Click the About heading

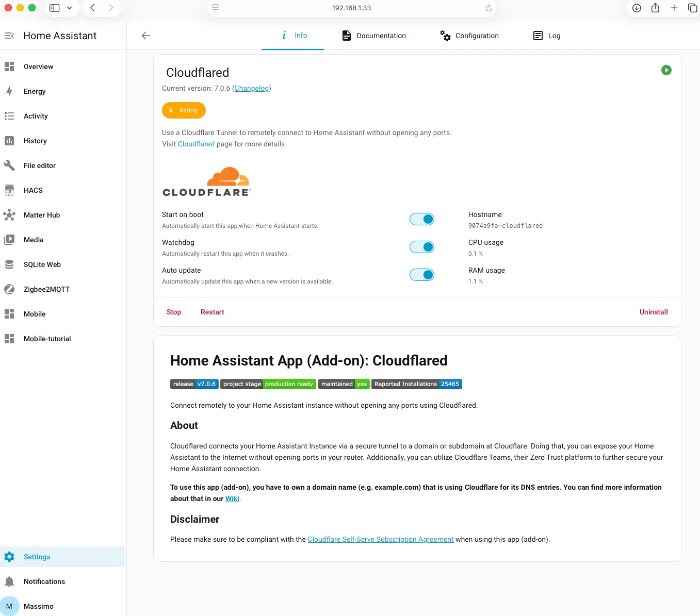(x=184, y=425)
